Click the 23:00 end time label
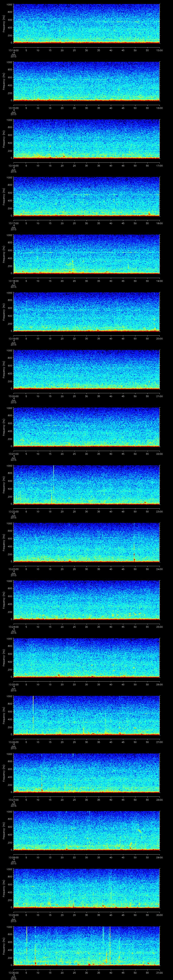Screen dimensions: 173x980 [x=159, y=511]
